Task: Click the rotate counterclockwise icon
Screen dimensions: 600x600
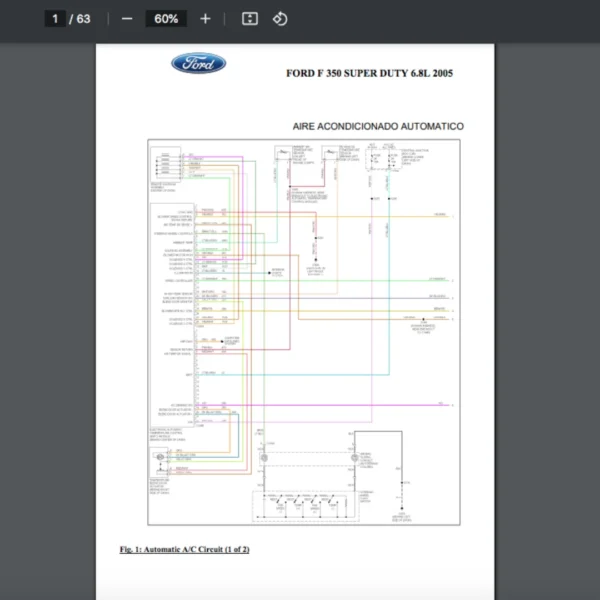Action: [280, 19]
